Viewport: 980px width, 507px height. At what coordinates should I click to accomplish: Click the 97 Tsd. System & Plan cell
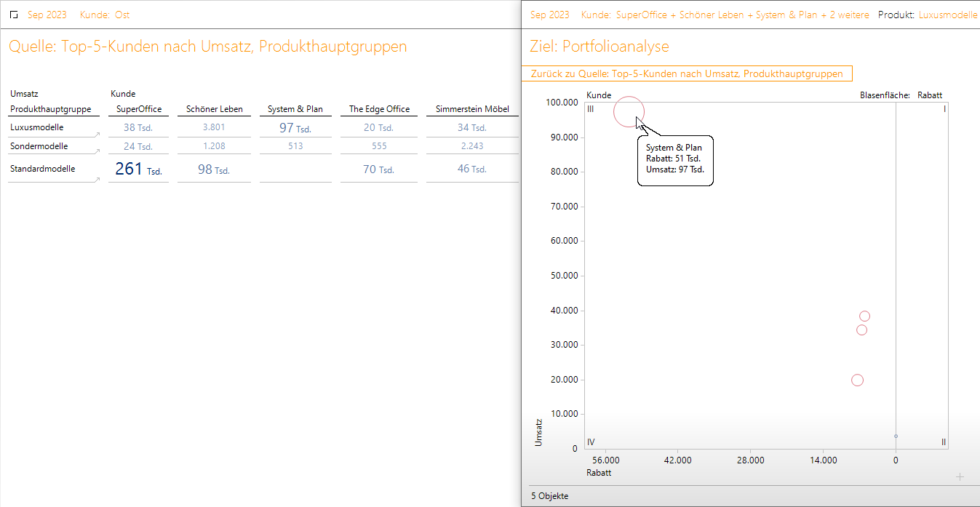tap(295, 128)
